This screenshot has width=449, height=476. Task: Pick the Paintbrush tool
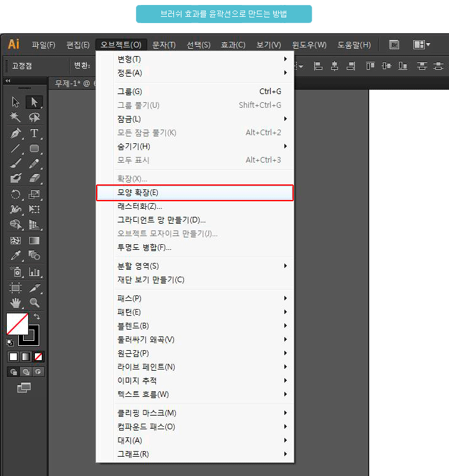pos(16,164)
